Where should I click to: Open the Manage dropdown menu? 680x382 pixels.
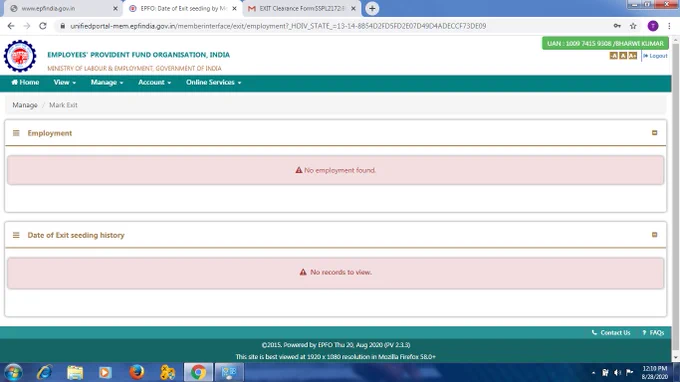tap(107, 82)
